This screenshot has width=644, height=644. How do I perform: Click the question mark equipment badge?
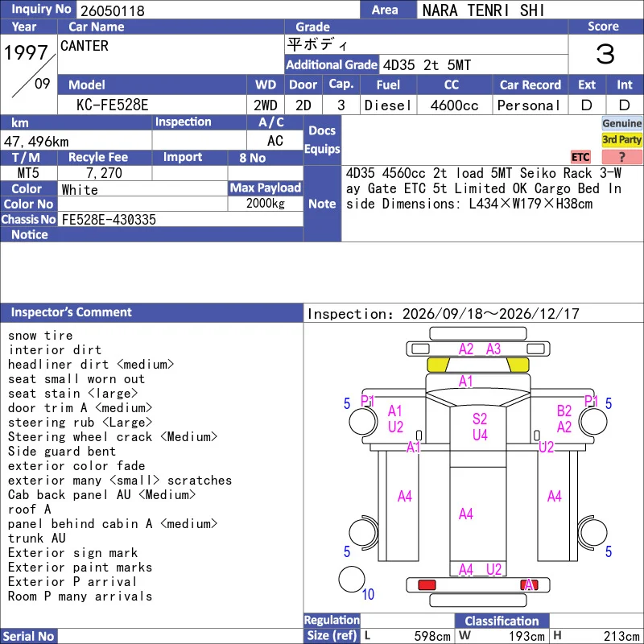[x=621, y=157]
